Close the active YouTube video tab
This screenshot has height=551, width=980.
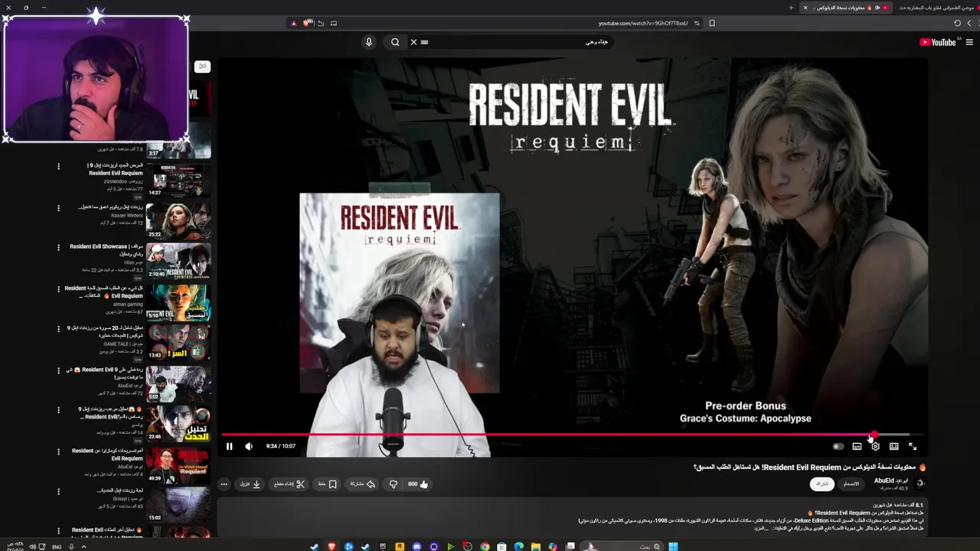click(x=805, y=8)
